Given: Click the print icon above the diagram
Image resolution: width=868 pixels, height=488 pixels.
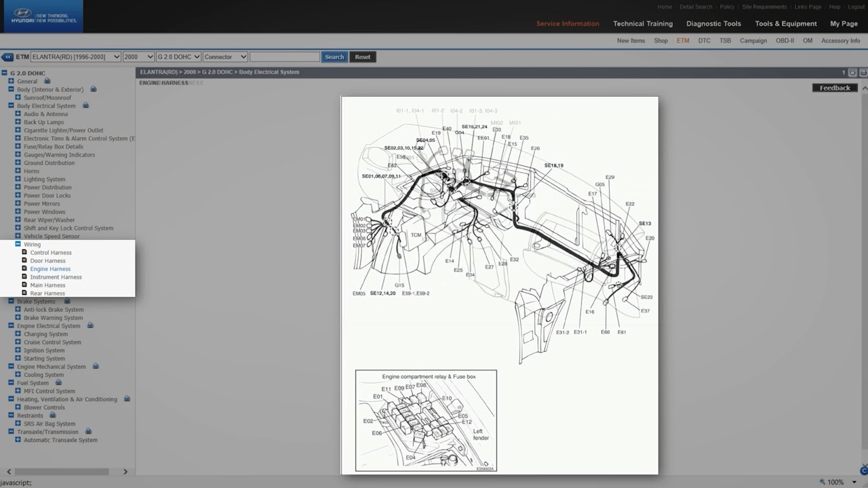Looking at the screenshot, I should coord(863,73).
